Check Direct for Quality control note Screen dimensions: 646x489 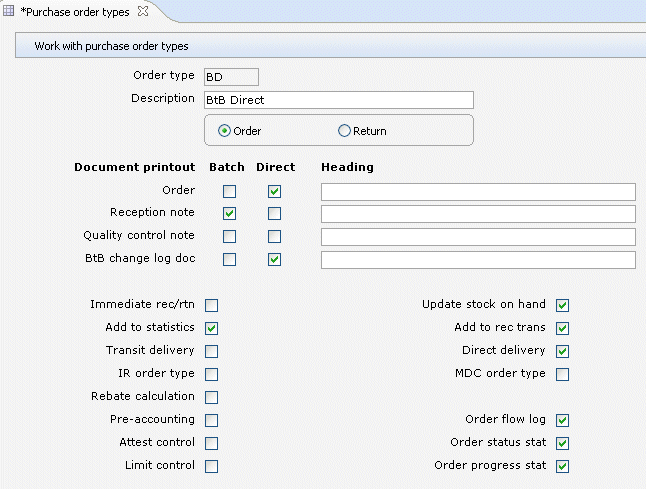(x=275, y=237)
